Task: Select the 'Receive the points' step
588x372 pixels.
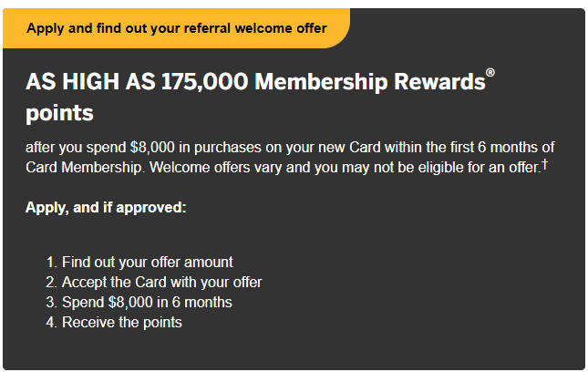Action: click(122, 322)
